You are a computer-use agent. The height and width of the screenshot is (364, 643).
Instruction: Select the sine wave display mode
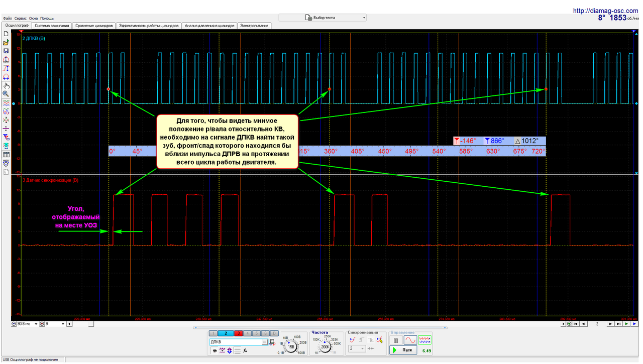410,340
